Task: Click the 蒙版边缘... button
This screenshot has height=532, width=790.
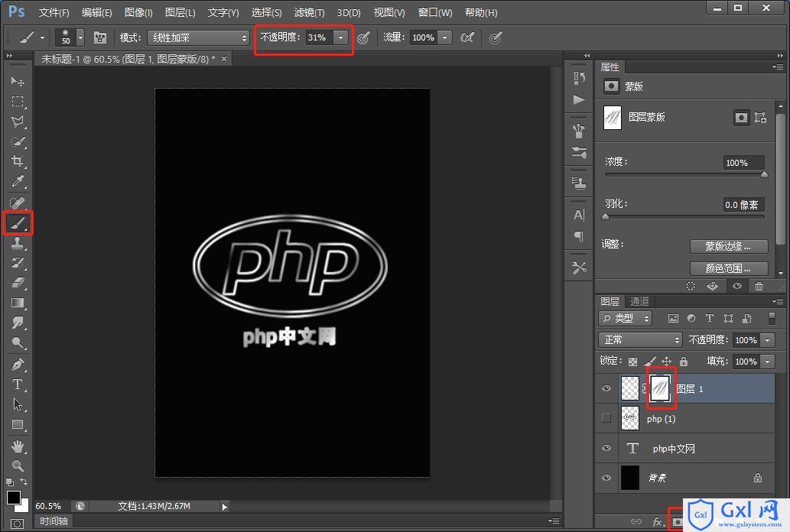Action: point(729,246)
